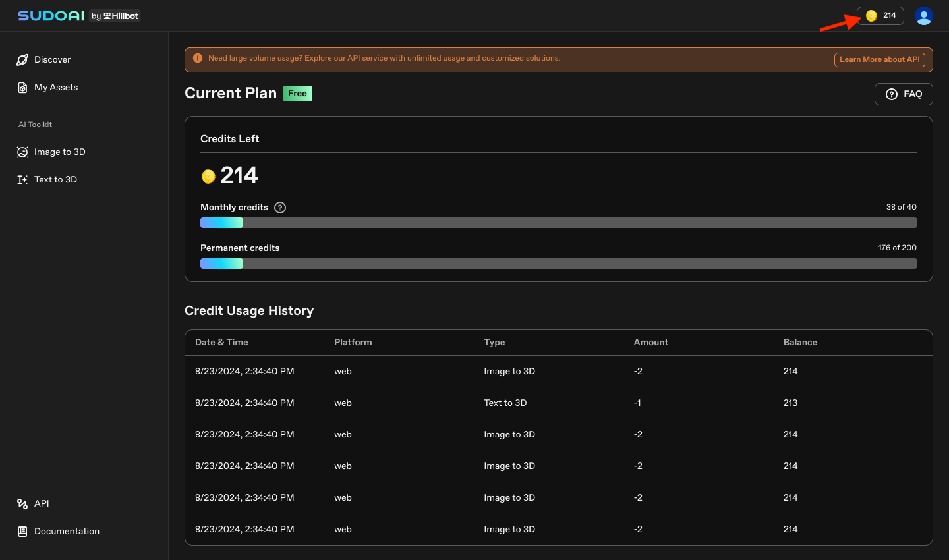Click the Free plan badge
The image size is (949, 560).
297,94
